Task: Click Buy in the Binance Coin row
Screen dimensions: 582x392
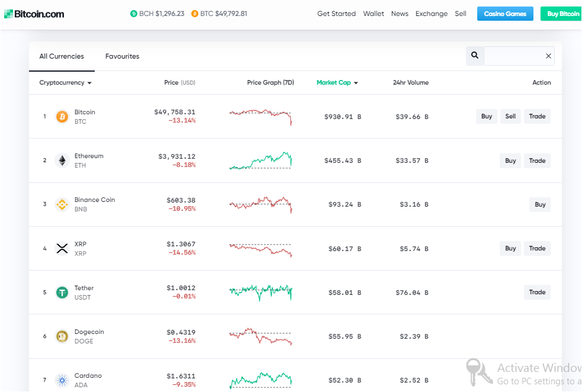Action: coord(540,204)
